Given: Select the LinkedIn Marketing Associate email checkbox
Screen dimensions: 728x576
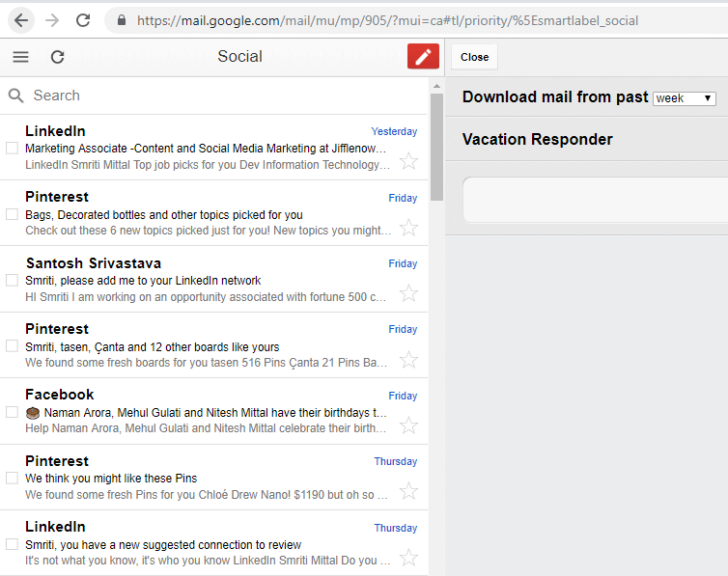Looking at the screenshot, I should click(x=13, y=148).
